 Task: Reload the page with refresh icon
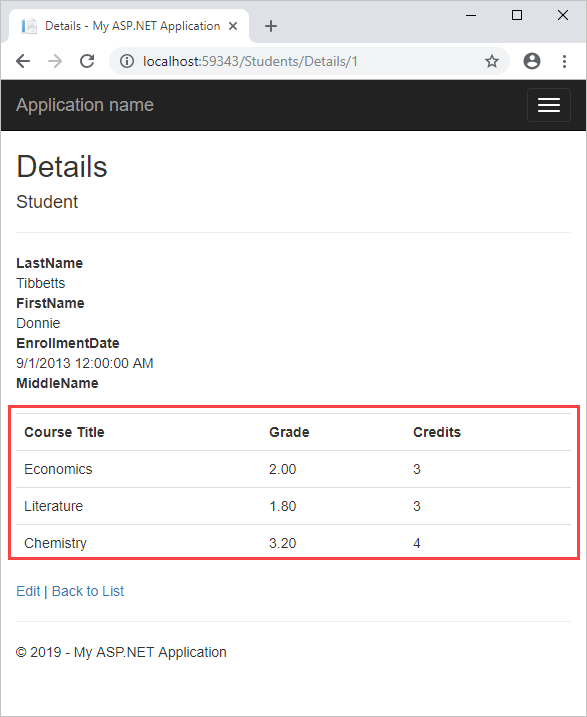[x=87, y=61]
